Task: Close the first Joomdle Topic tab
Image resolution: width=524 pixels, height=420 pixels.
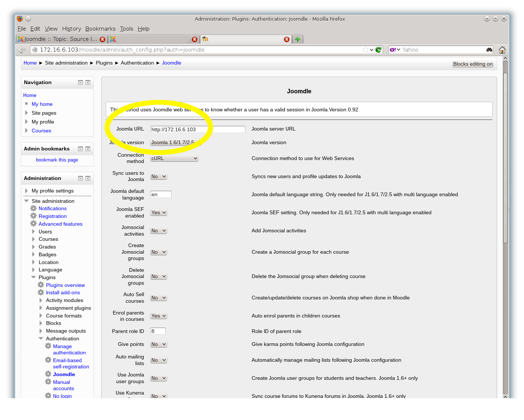Action: point(102,39)
